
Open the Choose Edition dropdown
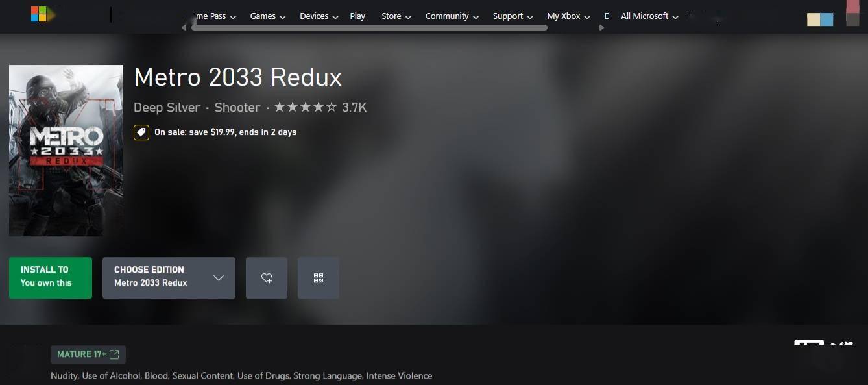pos(169,278)
